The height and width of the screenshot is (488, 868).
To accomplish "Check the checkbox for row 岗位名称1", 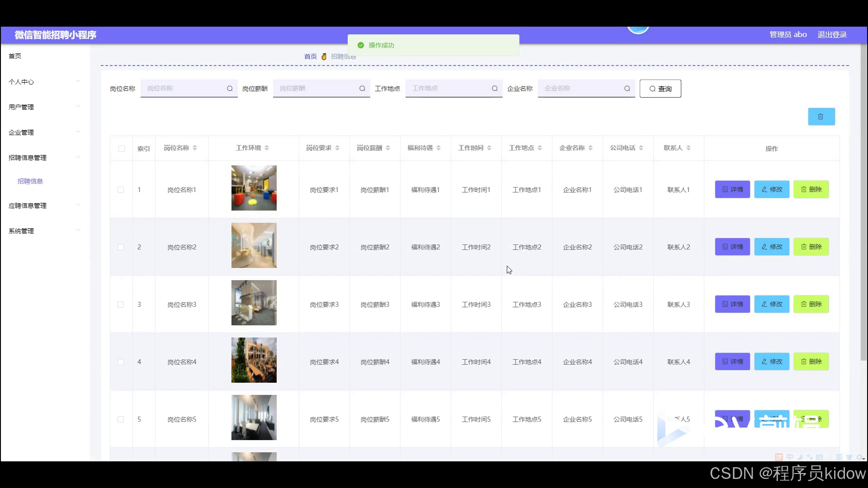I will tap(121, 190).
